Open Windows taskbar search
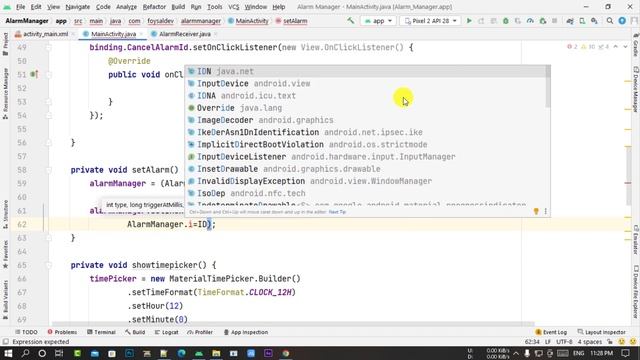 (x=25, y=353)
